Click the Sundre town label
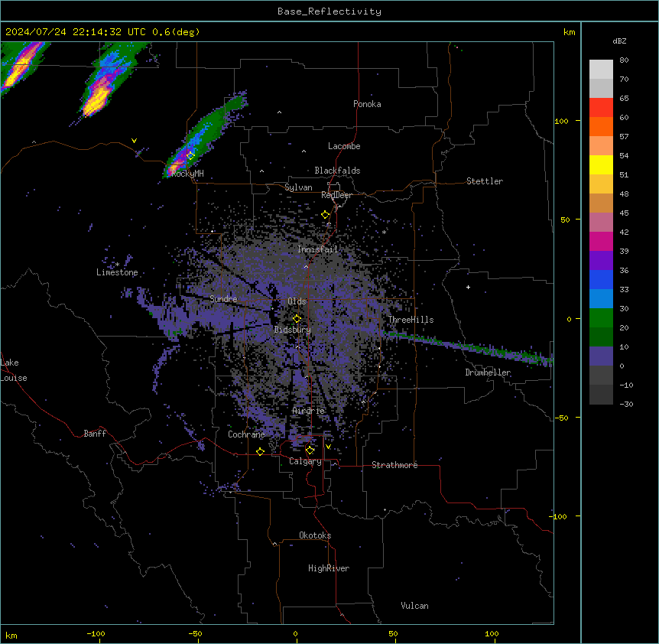The image size is (659, 644). click(x=223, y=299)
